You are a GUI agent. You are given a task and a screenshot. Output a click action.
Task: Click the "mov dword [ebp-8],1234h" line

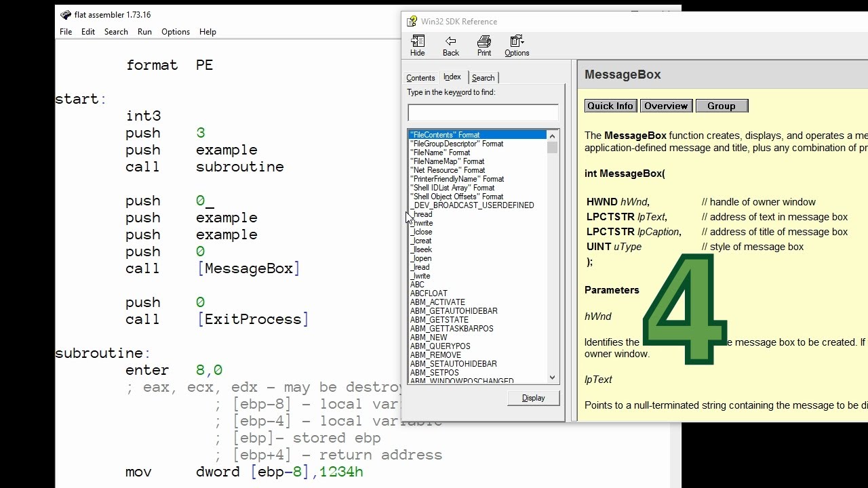click(245, 472)
